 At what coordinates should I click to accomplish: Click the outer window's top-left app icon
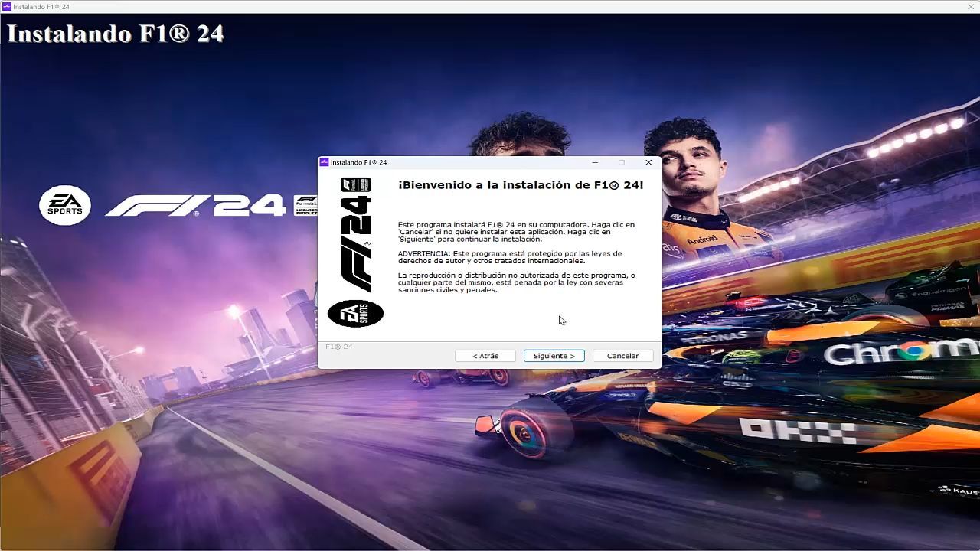tap(7, 6)
